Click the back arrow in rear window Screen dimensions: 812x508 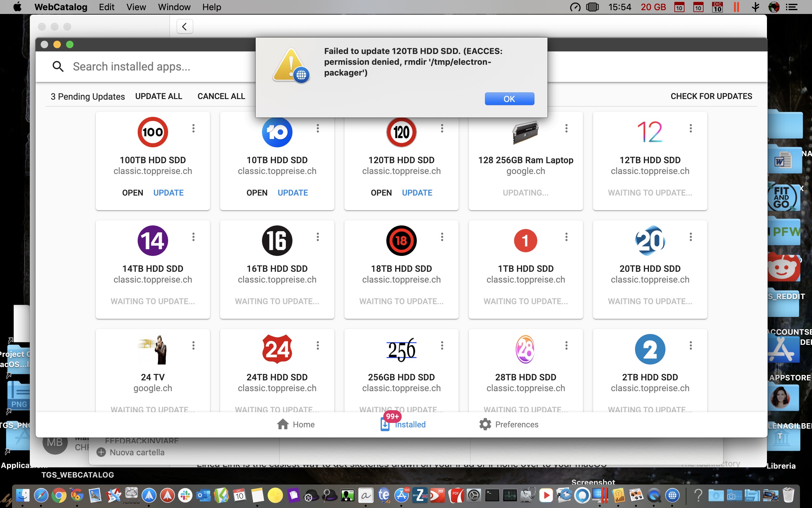(185, 27)
